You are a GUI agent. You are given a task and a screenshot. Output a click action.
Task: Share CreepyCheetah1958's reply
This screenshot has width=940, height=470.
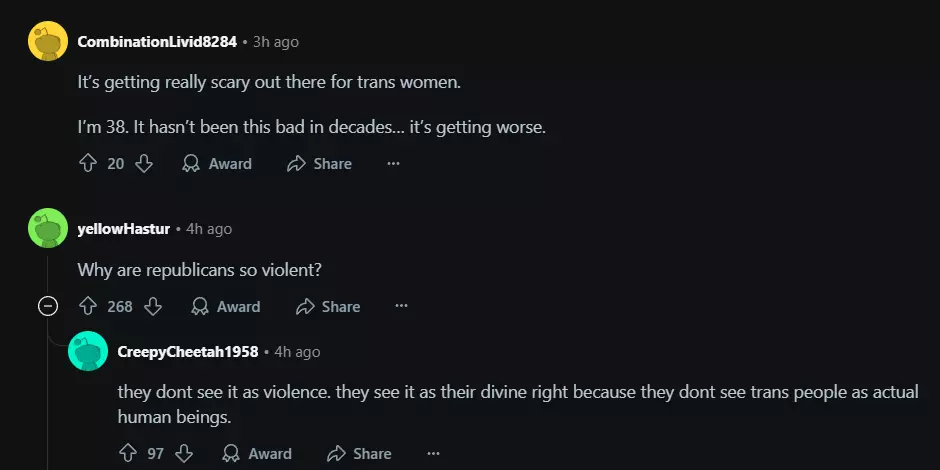359,453
